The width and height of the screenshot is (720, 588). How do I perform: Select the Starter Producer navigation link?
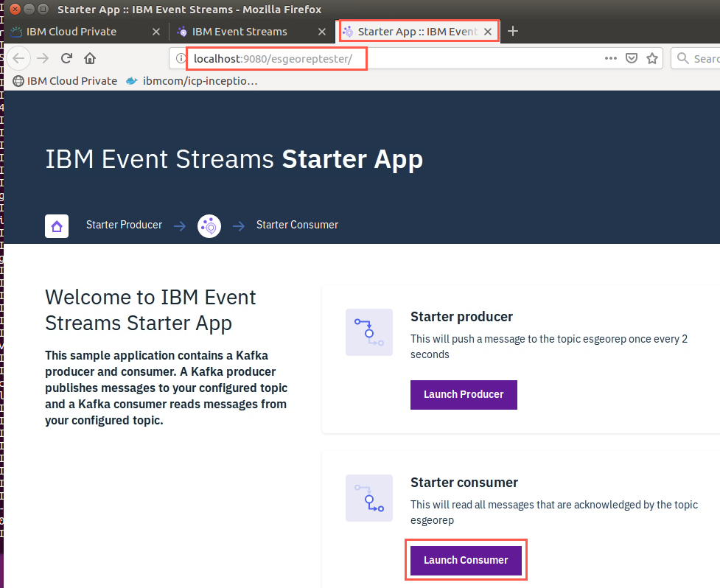pyautogui.click(x=124, y=225)
